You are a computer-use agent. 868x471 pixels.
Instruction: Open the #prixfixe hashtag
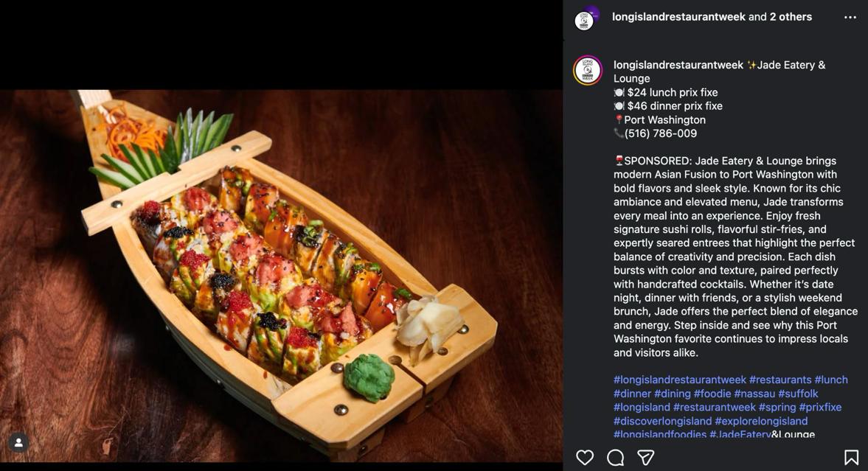(820, 407)
